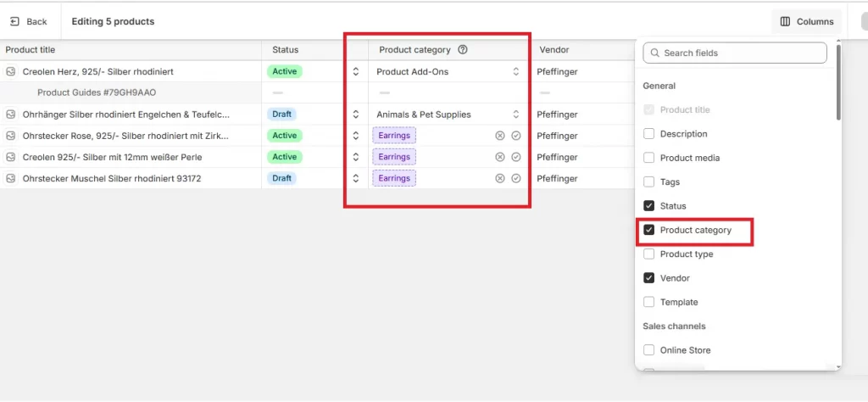Screen dimensions: 868x402
Task: Click the search magnifier icon in Search fields
Action: [655, 53]
